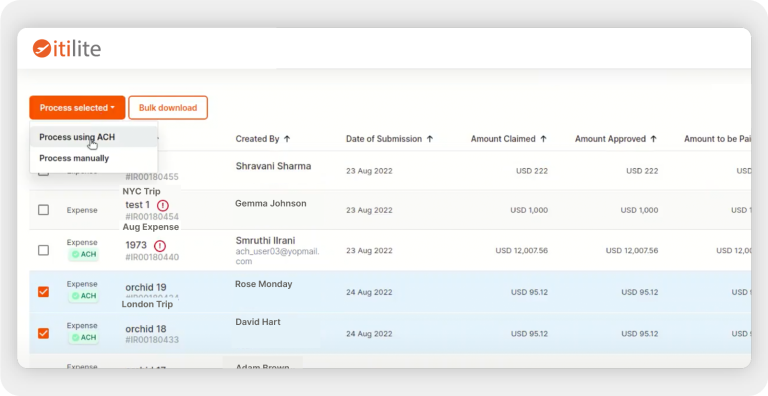Click 24 Aug 2022 in orchid 19 row
Viewport: 768px width, 396px height.
coord(369,292)
